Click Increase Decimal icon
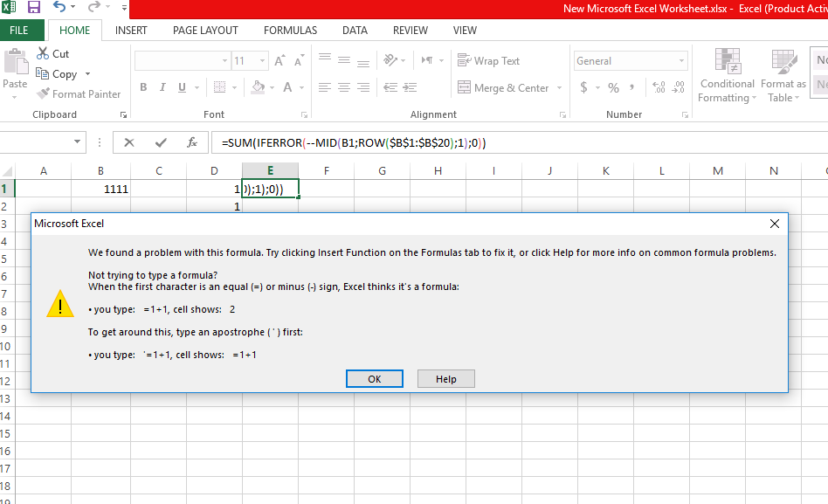The image size is (828, 504). click(659, 87)
